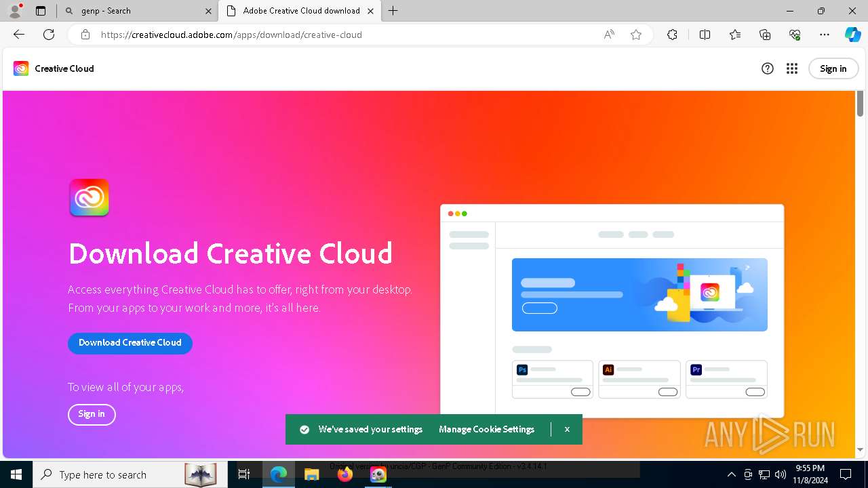Open Collections in Edge toolbar
Screen dimensions: 868x488
coord(765,35)
